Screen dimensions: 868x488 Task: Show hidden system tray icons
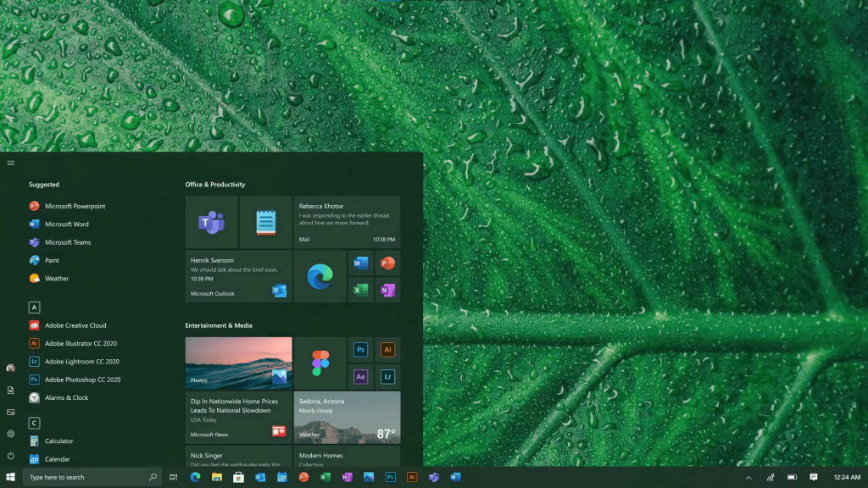748,478
